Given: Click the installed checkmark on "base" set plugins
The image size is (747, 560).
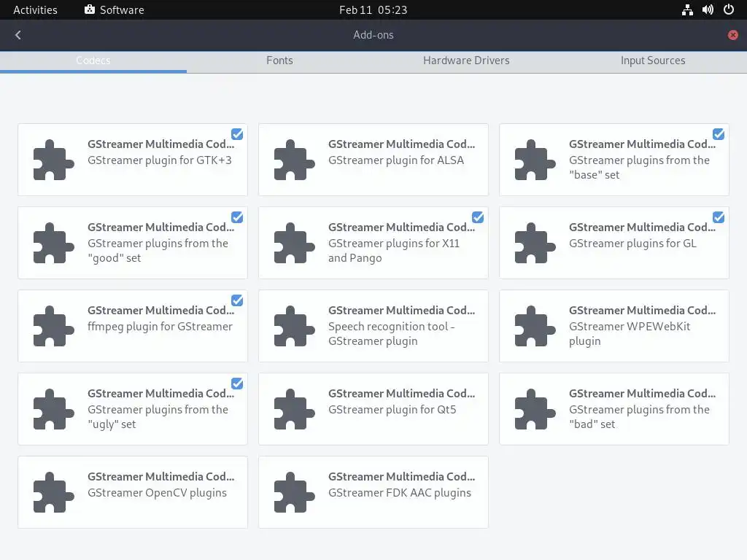Looking at the screenshot, I should tap(719, 134).
